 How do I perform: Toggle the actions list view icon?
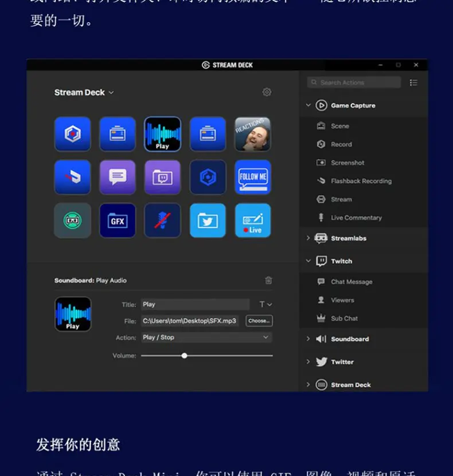pos(413,82)
